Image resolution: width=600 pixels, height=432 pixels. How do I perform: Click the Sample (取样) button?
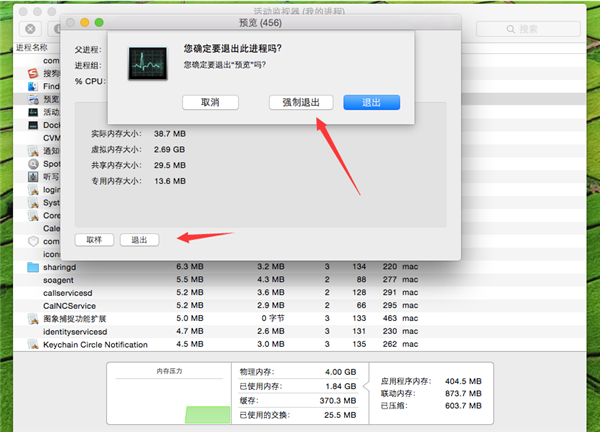94,240
